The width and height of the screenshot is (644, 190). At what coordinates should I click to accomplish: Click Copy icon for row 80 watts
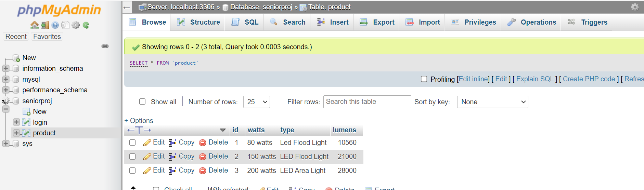(x=173, y=142)
